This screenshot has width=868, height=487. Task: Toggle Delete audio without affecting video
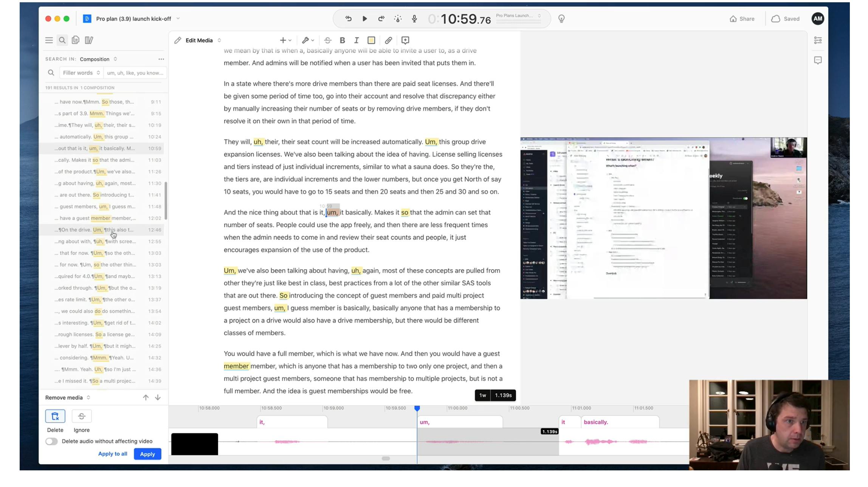pos(51,441)
